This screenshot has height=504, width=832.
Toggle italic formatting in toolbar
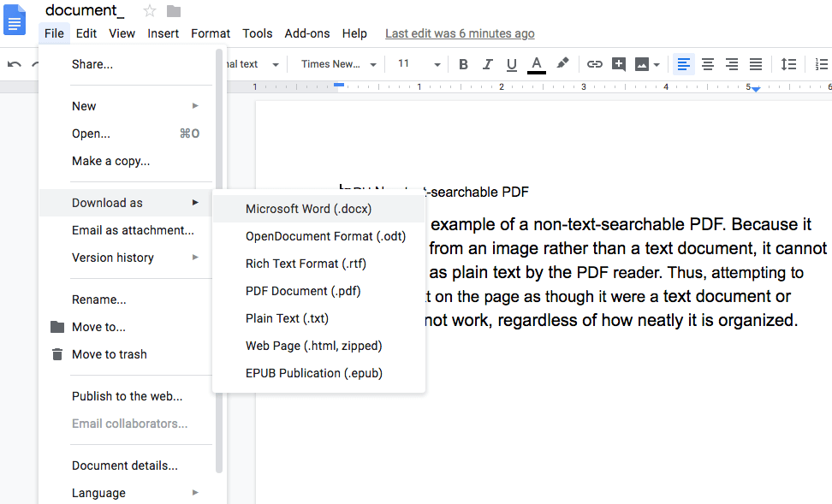(x=488, y=64)
